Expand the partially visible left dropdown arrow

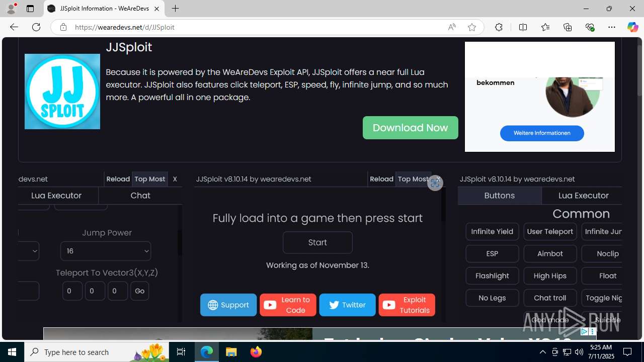click(x=34, y=251)
